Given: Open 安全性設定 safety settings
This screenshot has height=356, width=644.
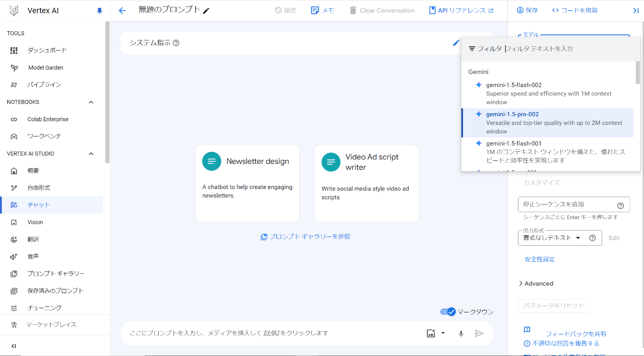Looking at the screenshot, I should (x=540, y=260).
